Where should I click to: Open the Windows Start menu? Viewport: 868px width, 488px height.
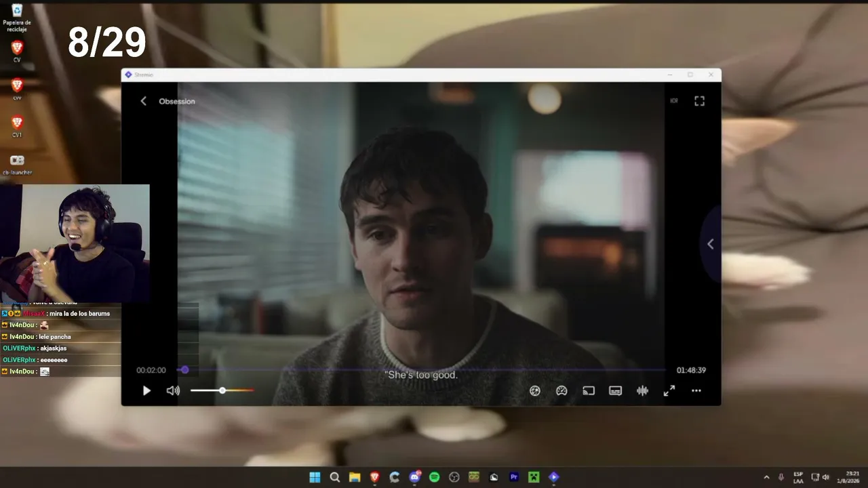tap(315, 477)
